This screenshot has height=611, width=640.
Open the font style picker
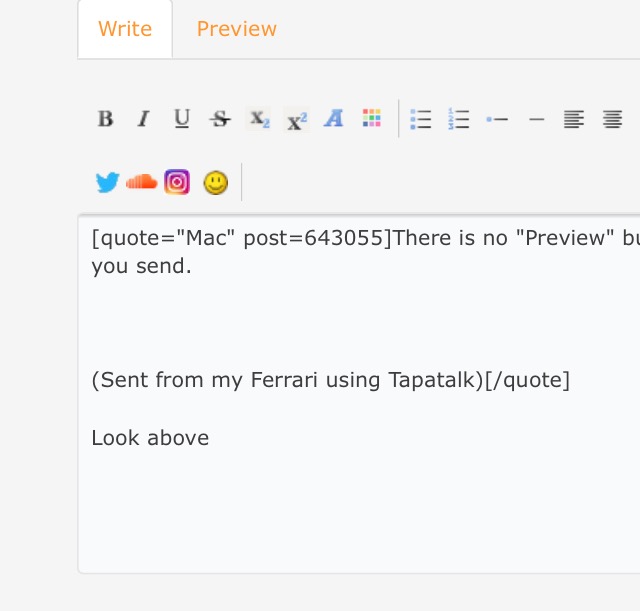click(334, 120)
